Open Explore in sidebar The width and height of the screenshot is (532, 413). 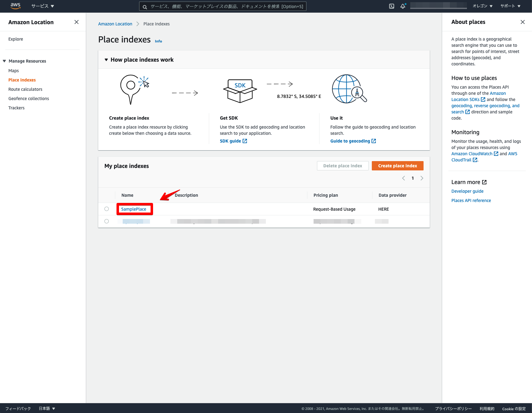tap(16, 39)
